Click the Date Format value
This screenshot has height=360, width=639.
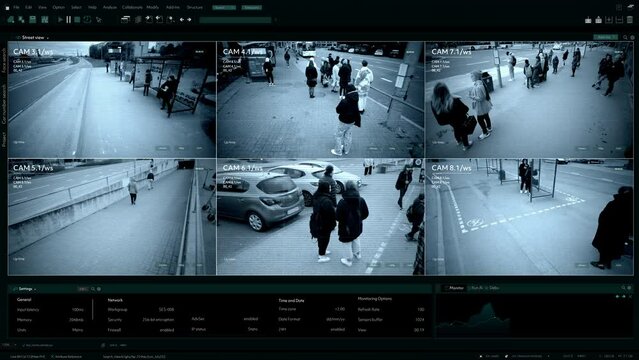pyautogui.click(x=336, y=319)
